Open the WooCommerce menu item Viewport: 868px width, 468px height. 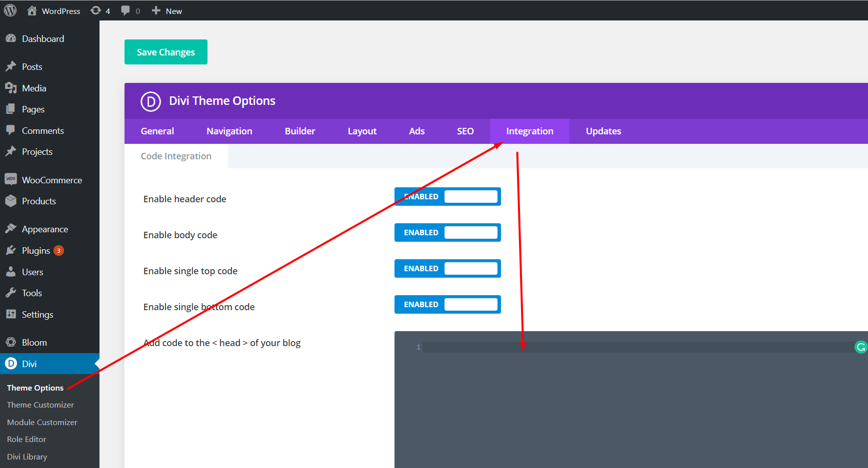(49, 180)
